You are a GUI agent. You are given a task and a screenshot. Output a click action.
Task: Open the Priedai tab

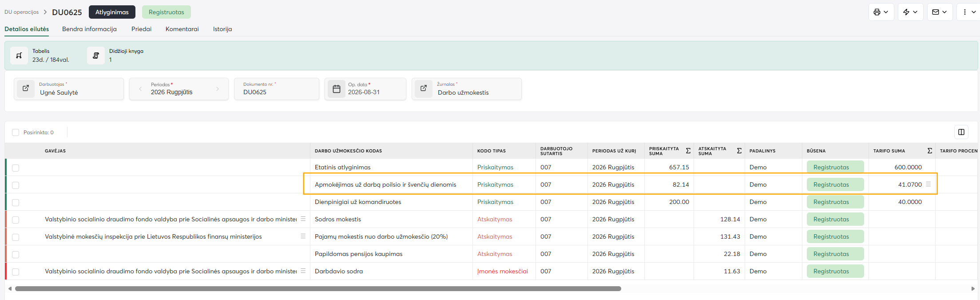coord(141,29)
